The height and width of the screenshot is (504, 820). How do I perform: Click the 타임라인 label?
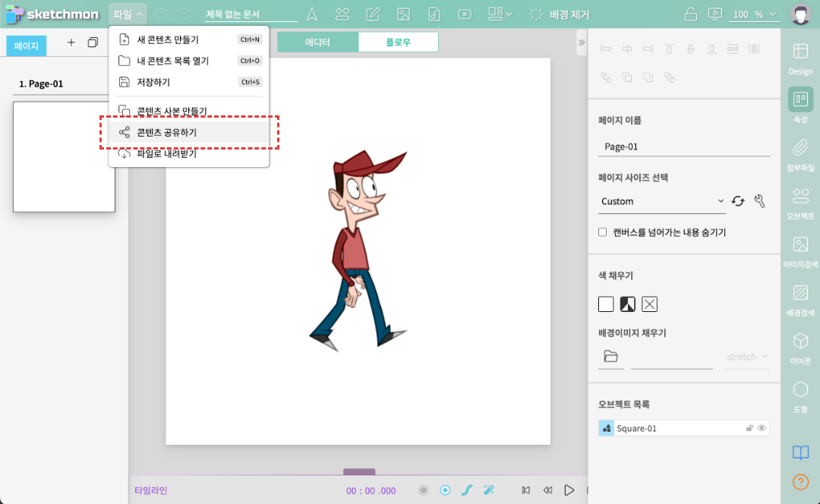(x=150, y=490)
